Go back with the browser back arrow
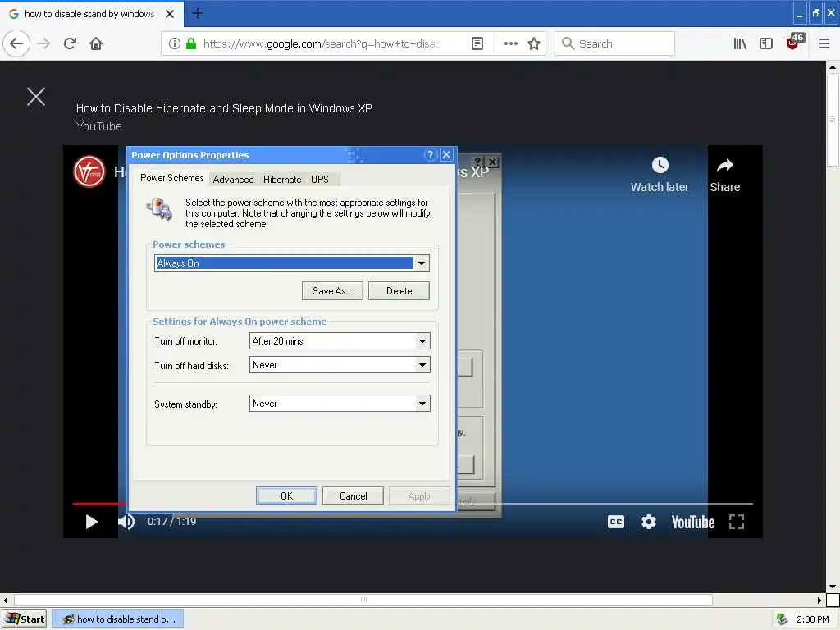 pos(16,43)
